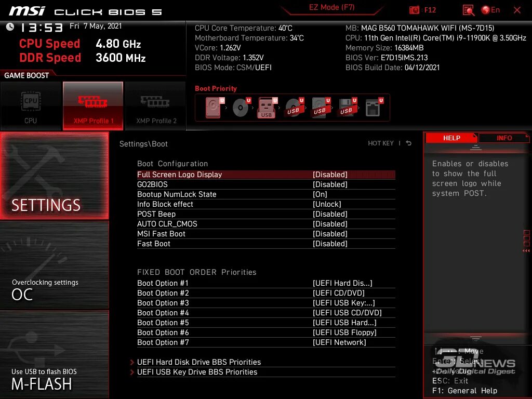Image resolution: width=532 pixels, height=399 pixels.
Task: Enable XMP Profile 2
Action: click(156, 106)
